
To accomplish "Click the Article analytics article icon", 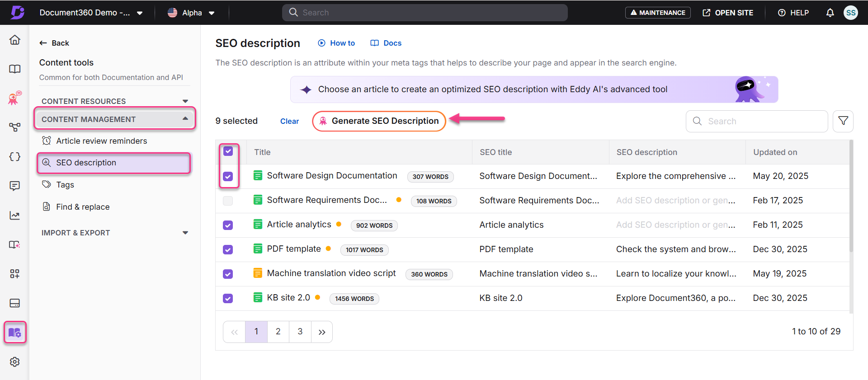I will click(x=258, y=224).
